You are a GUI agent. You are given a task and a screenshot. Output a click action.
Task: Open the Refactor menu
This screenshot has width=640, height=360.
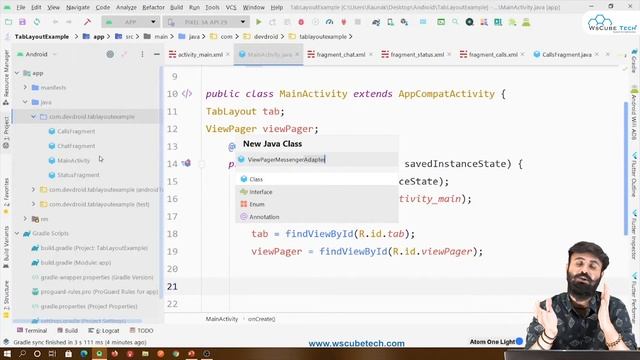[x=153, y=7]
